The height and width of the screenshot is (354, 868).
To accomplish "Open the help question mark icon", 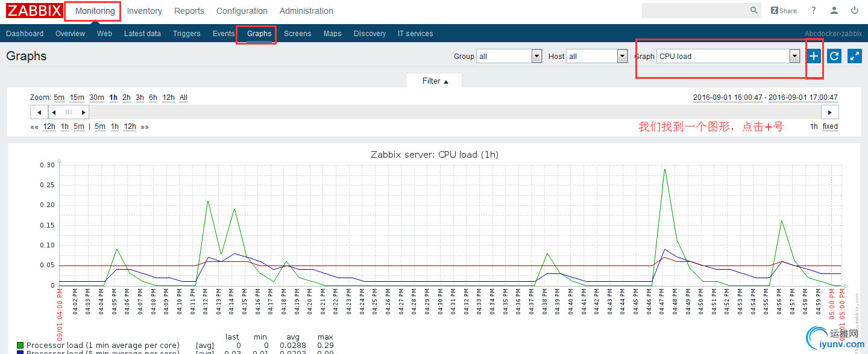I will tap(814, 10).
